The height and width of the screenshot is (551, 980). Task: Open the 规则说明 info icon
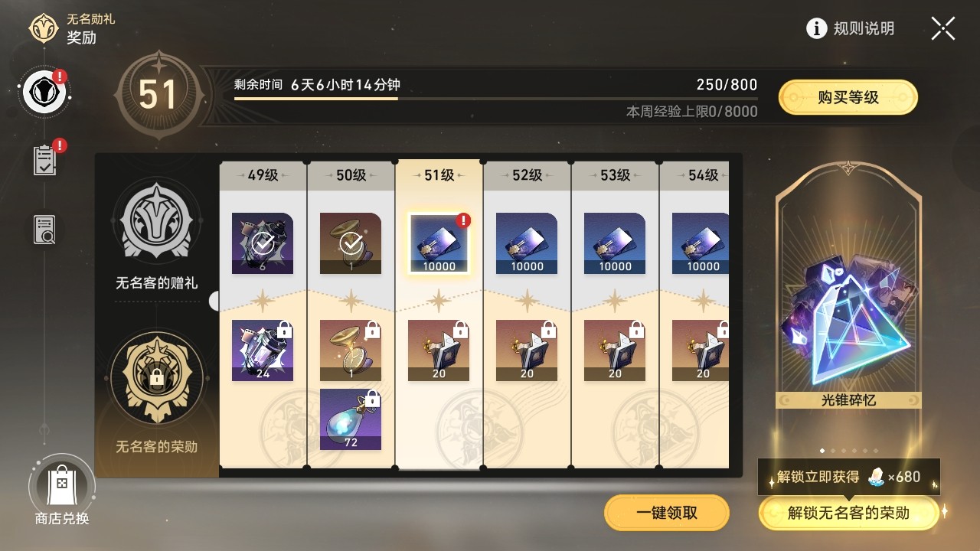coord(817,28)
